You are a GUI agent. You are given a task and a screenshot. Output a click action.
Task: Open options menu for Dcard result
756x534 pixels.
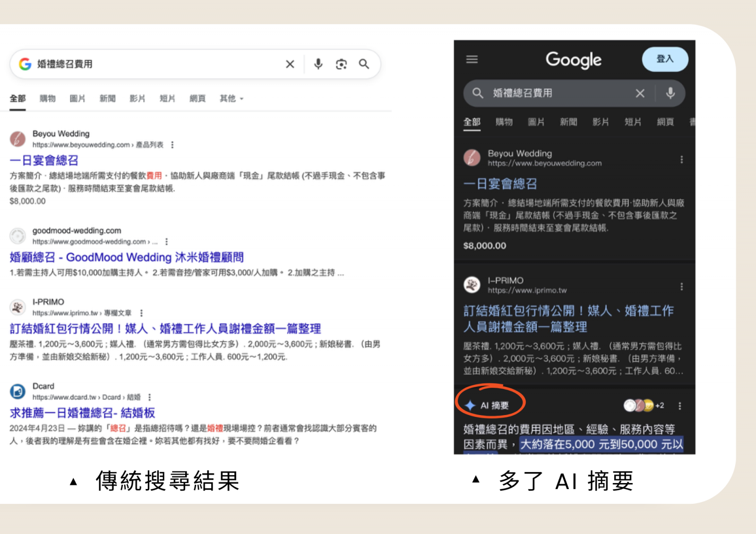pos(150,397)
